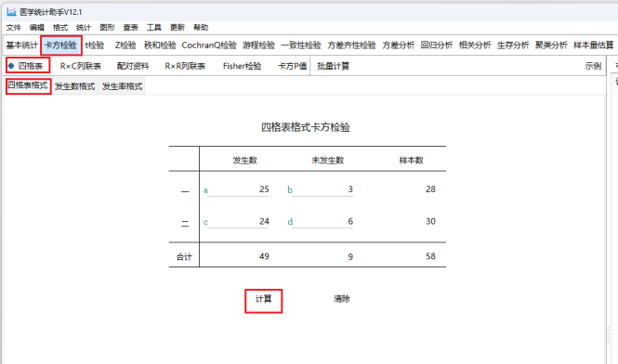Switch to 回归分析 tab
The image size is (618, 364).
click(437, 45)
